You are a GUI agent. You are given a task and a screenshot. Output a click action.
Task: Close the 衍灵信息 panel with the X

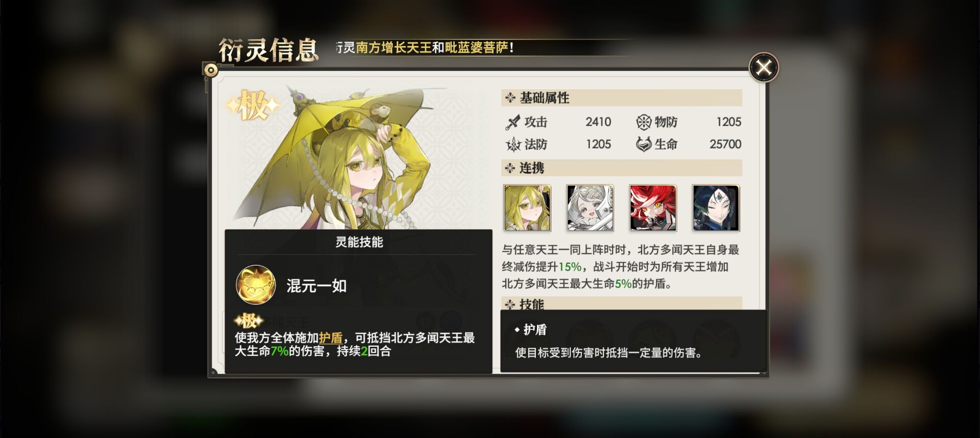764,67
